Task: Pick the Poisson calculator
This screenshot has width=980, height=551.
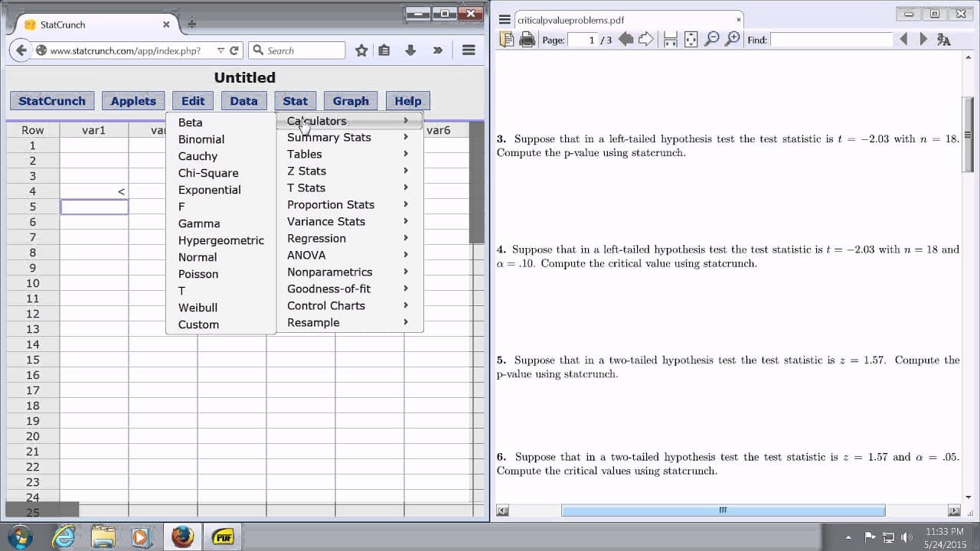Action: pyautogui.click(x=220, y=274)
